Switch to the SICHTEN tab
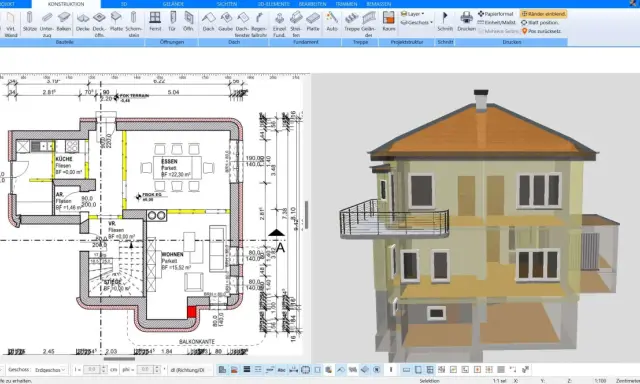The width and height of the screenshot is (640, 384). tap(227, 4)
